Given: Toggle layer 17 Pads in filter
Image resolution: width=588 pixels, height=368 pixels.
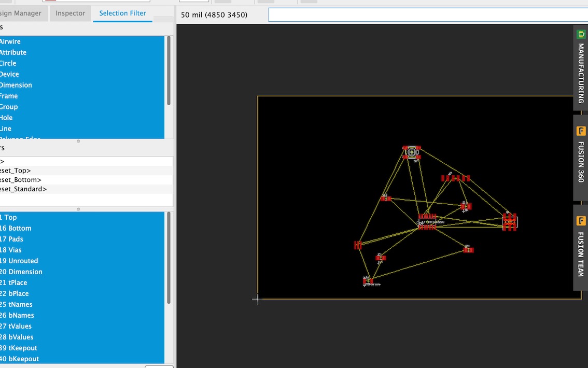Looking at the screenshot, I should coord(82,239).
